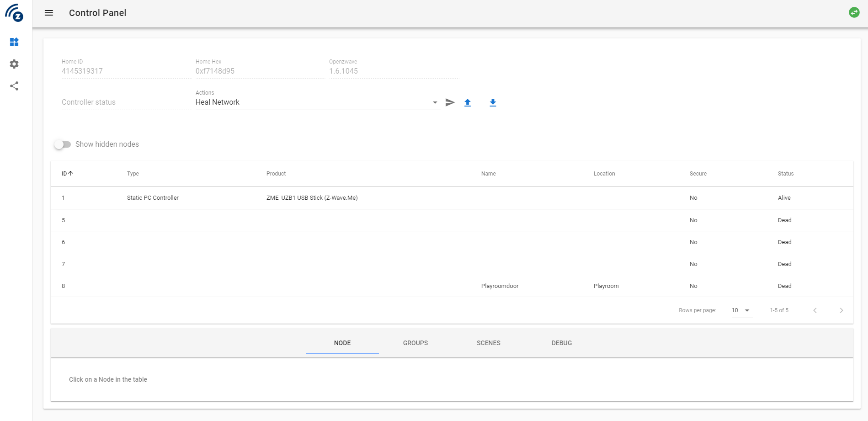Open the network graph share icon
The width and height of the screenshot is (868, 421).
(x=14, y=86)
